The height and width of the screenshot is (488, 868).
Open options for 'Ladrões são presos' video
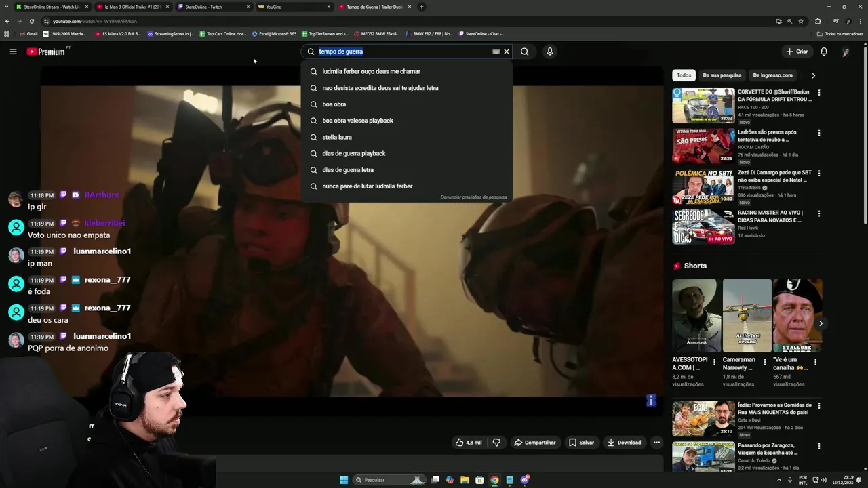[818, 134]
